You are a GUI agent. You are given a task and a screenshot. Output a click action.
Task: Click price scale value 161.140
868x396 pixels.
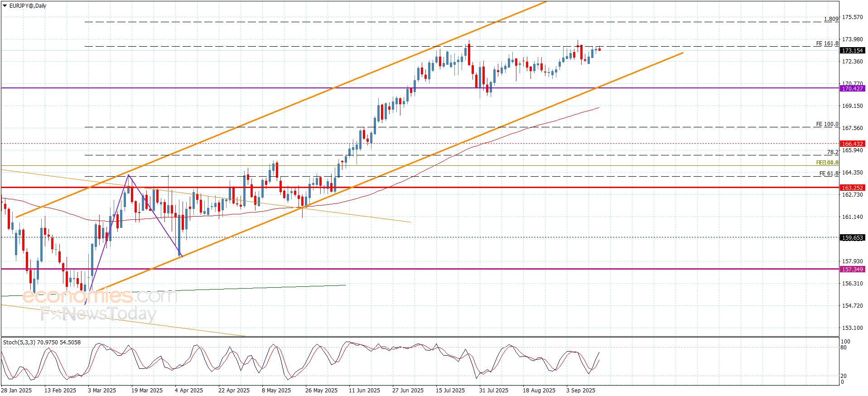(852, 217)
